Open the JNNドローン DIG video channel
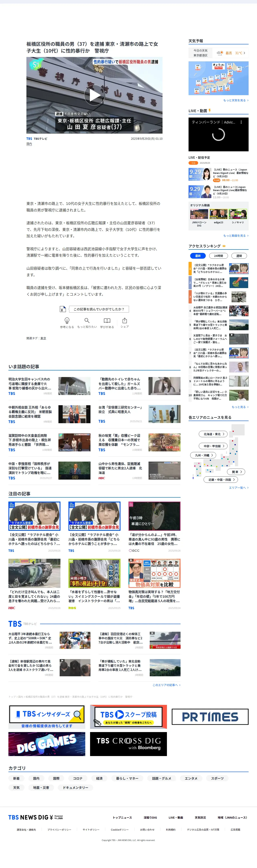This screenshot has width=257, height=868. tap(199, 218)
